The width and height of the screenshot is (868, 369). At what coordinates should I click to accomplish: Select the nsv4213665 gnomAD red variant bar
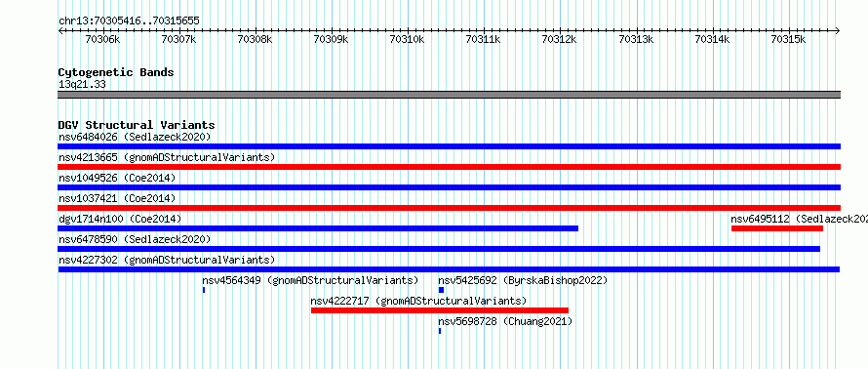(449, 167)
